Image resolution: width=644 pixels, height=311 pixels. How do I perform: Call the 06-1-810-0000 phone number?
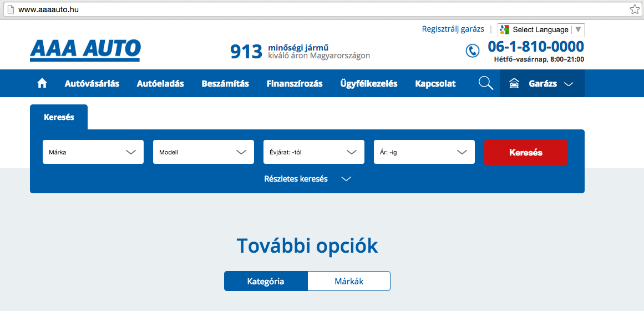pyautogui.click(x=536, y=46)
